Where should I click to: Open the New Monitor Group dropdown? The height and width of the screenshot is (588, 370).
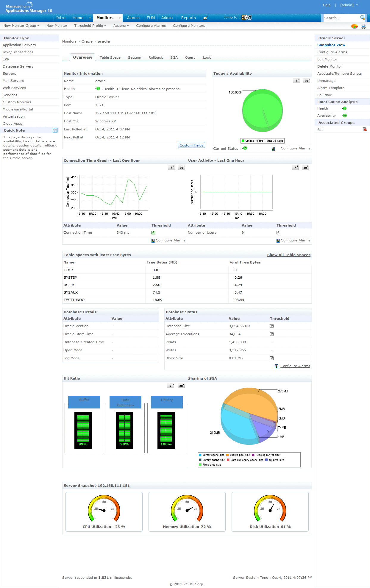pyautogui.click(x=21, y=26)
